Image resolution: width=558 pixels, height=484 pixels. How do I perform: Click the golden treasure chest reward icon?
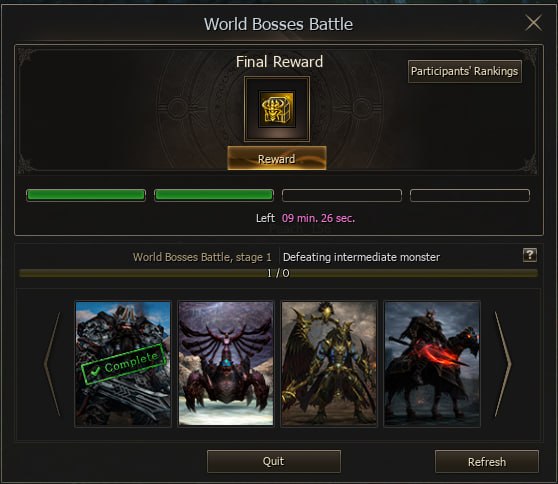[277, 109]
